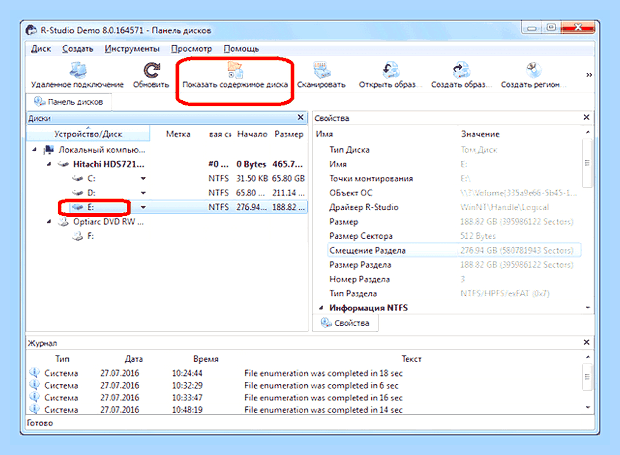Screen dimensions: 620x455
Task: Select log entry at 10:24:44
Action: click(304, 373)
